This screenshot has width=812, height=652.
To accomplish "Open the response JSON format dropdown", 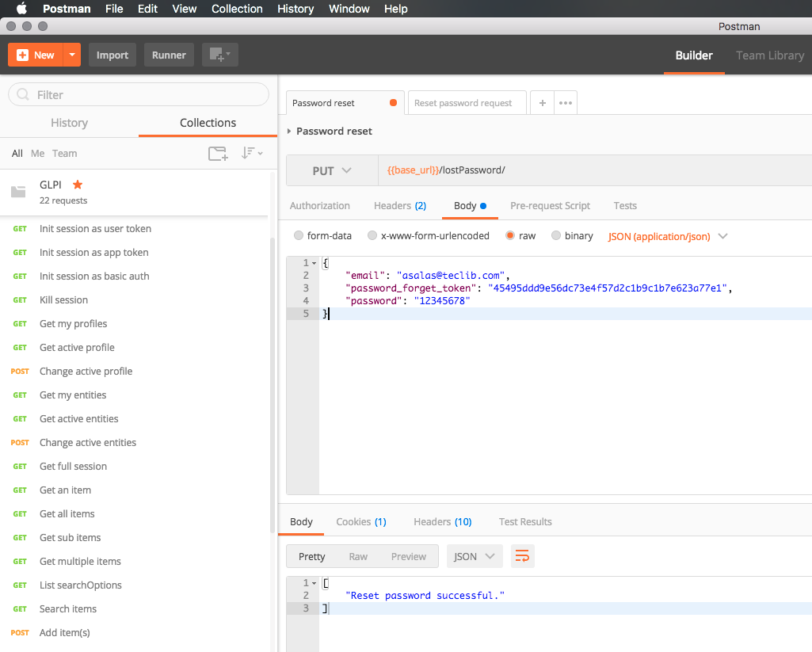I will tap(475, 556).
